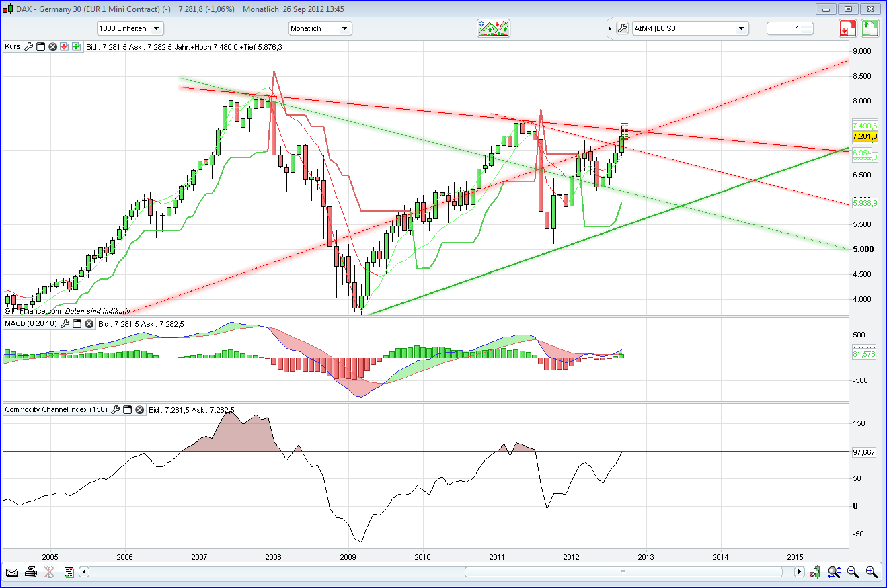Image resolution: width=887 pixels, height=588 pixels.
Task: Open the Commodity Channel Index settings wrench
Action: pos(115,409)
